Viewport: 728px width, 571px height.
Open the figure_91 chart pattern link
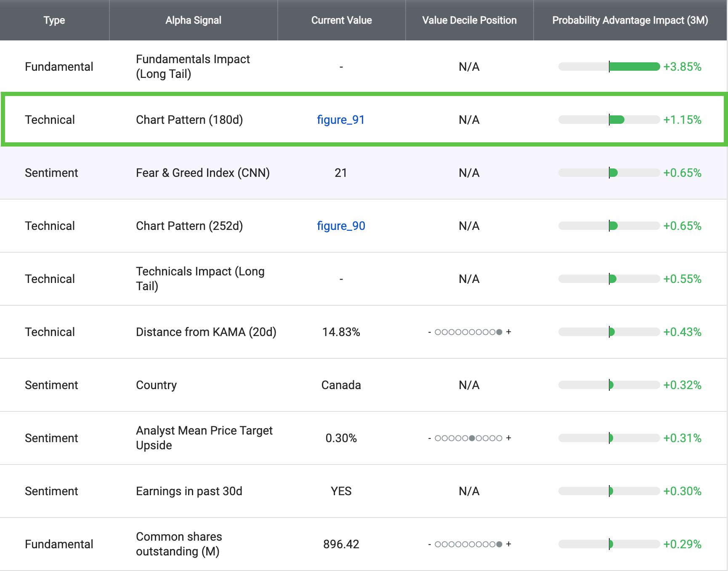click(341, 120)
